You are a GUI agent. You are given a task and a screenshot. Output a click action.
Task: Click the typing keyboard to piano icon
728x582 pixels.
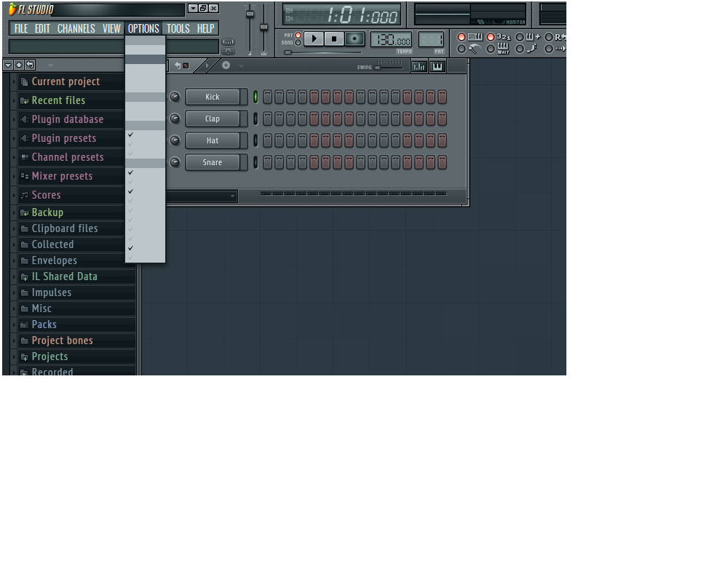tap(475, 36)
